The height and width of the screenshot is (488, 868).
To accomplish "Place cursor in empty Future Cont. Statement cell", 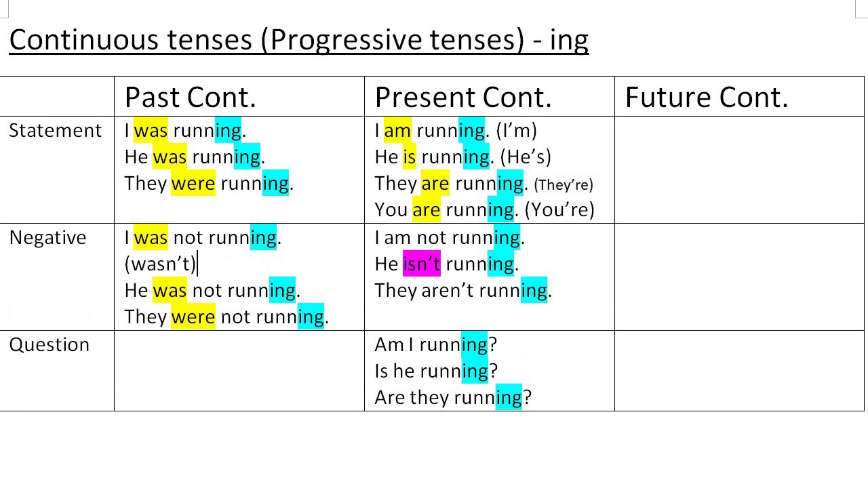I will point(739,169).
